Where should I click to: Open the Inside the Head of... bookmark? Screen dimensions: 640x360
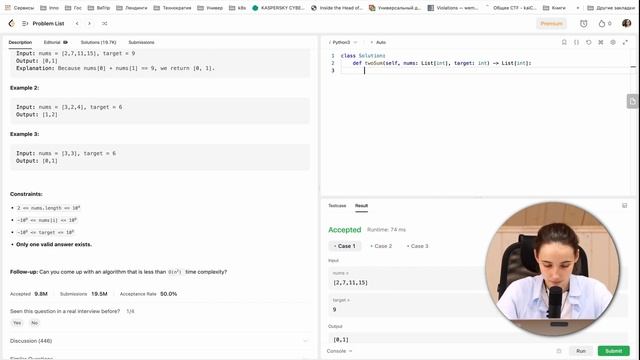(337, 8)
